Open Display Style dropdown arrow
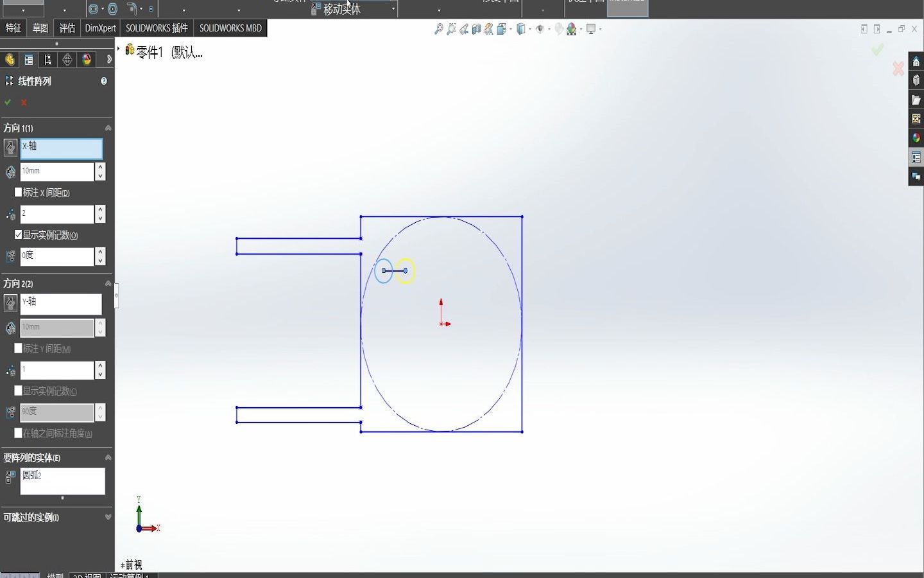Viewport: 924px width, 578px height. [x=529, y=29]
